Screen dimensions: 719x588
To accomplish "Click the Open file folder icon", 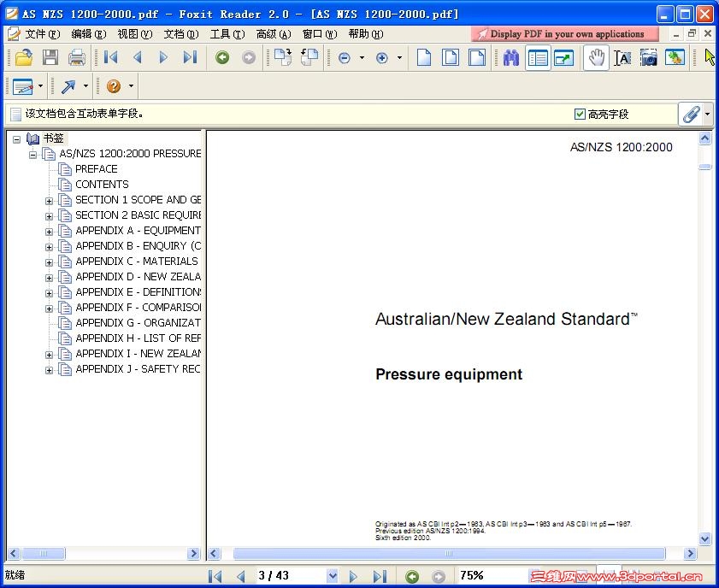I will click(23, 58).
